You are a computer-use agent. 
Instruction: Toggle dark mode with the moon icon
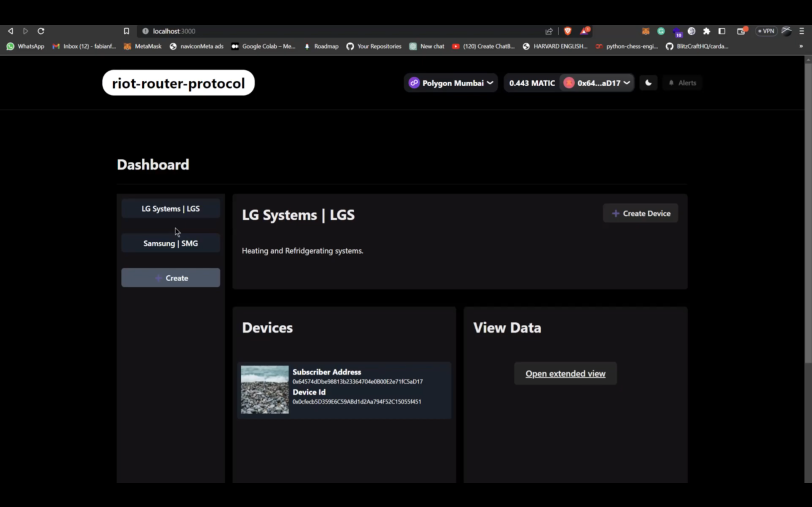(x=648, y=83)
